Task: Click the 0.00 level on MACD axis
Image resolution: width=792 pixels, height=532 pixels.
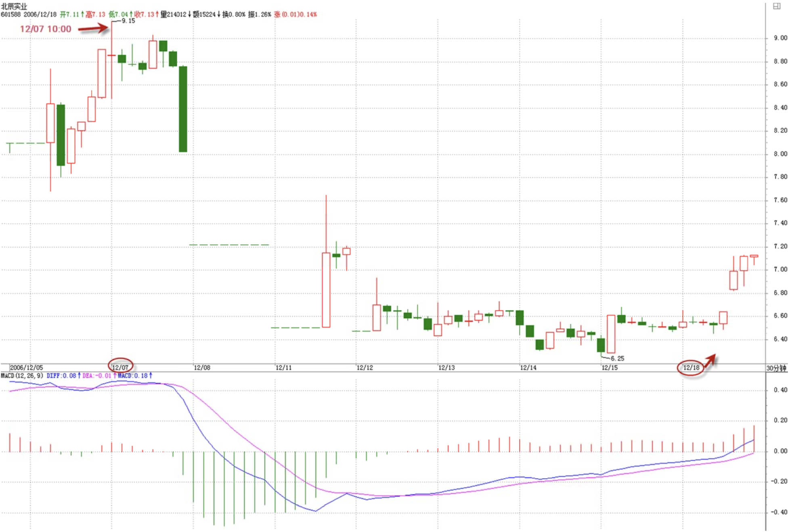Action: click(780, 451)
